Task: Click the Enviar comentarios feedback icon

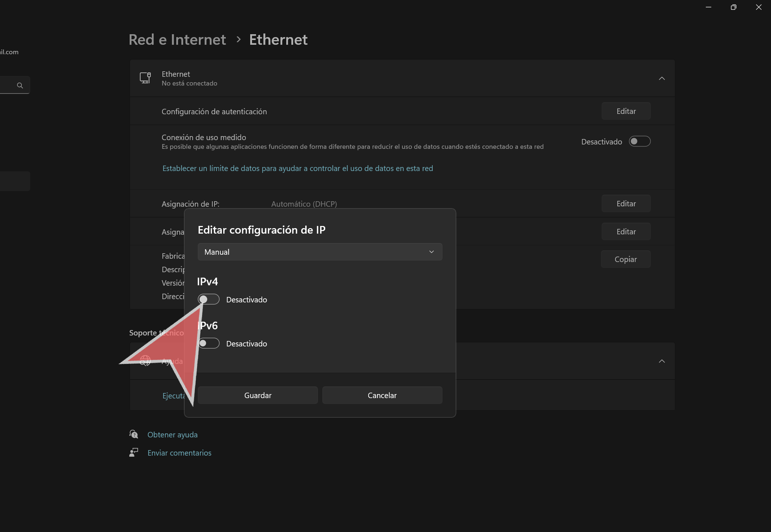Action: pyautogui.click(x=134, y=452)
